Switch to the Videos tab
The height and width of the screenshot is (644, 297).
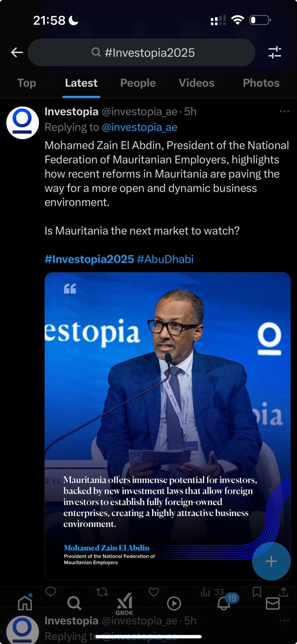(x=196, y=83)
